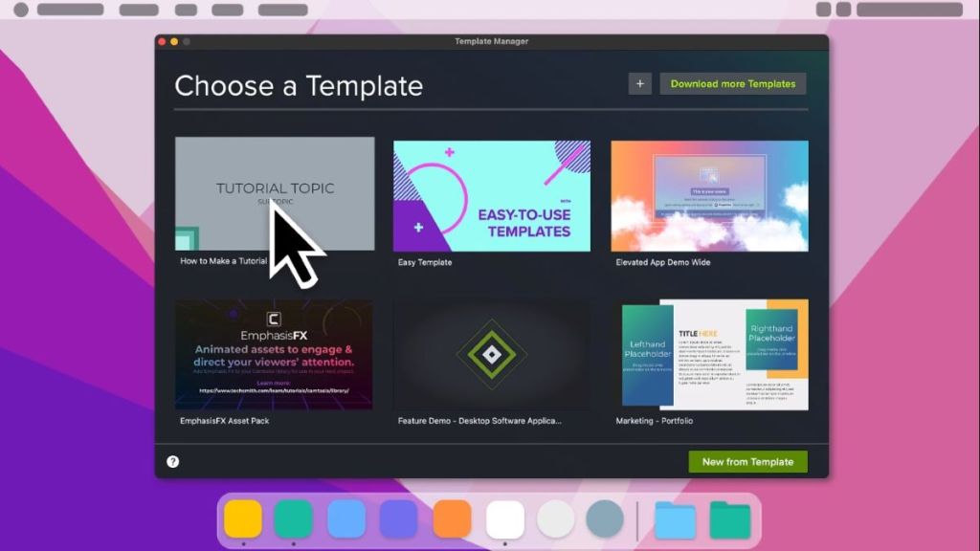980x551 pixels.
Task: Select the Feature Demo desktop software thumbnail
Action: point(492,355)
